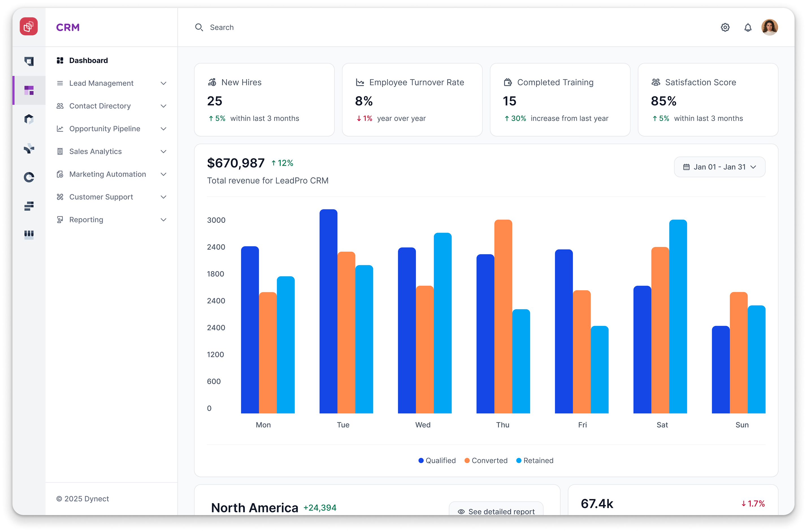This screenshot has width=807, height=532.
Task: Click the calendar icon in the date range selector
Action: coord(687,167)
